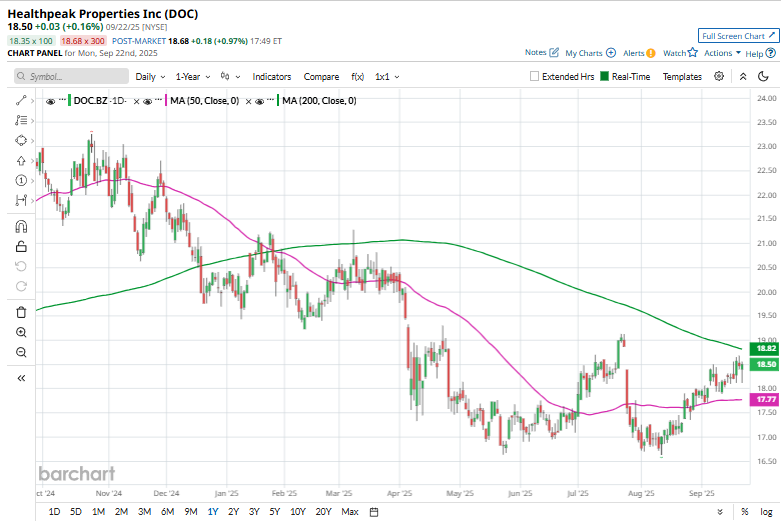Open the Actions dropdown menu

722,53
